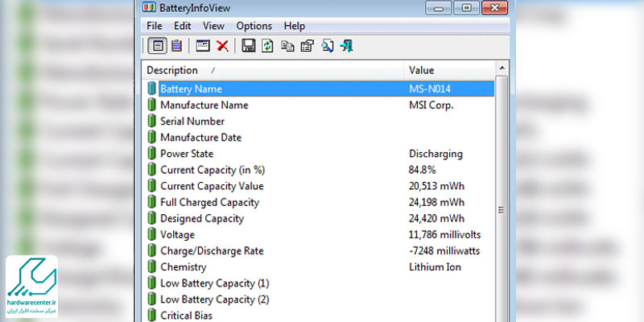Screen dimensions: 644x322
Task: Click battery icon beside Power State
Action: tap(152, 154)
